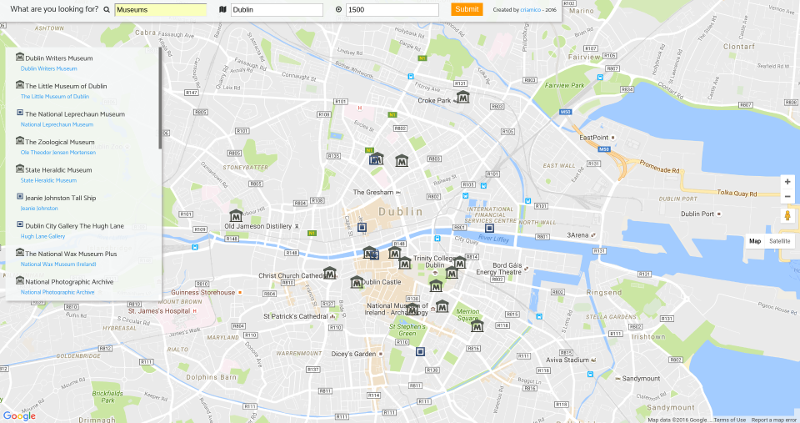Open Terms of Use link

click(x=730, y=420)
